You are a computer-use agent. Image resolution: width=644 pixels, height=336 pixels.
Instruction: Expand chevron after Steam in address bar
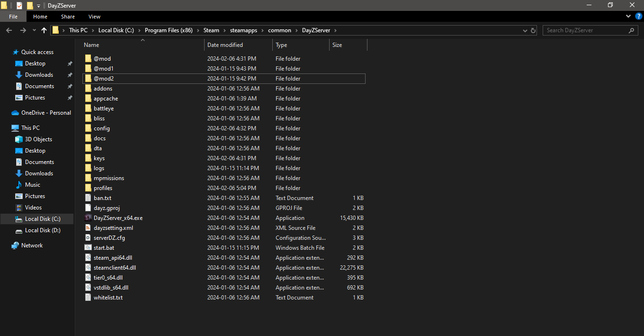pyautogui.click(x=225, y=30)
